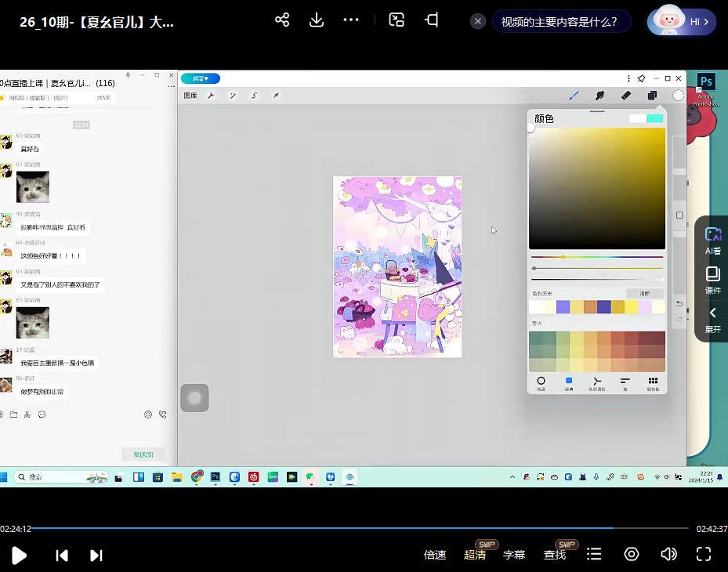Switch to the color disc tab

[x=541, y=382]
